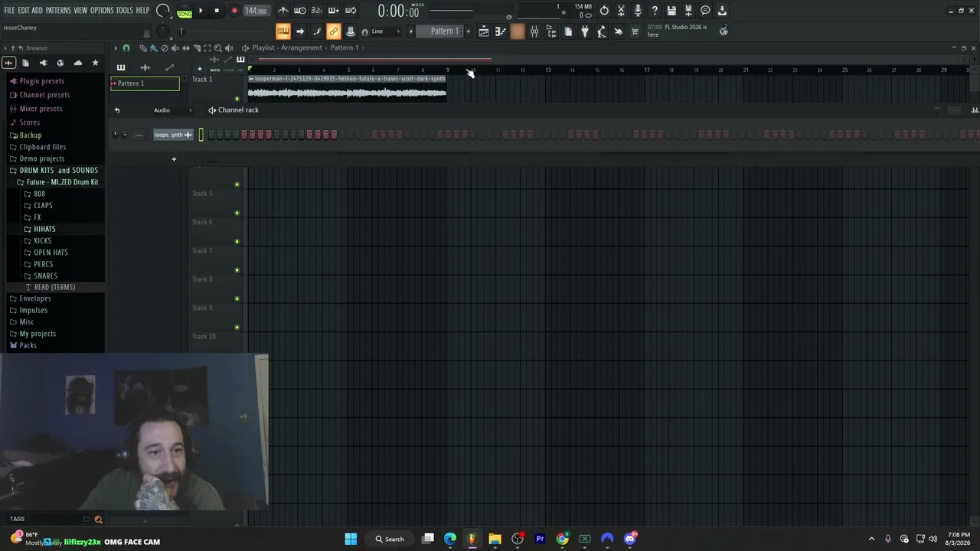The height and width of the screenshot is (551, 980).
Task: Select the Paint brush tool in Playlist
Action: tap(153, 47)
